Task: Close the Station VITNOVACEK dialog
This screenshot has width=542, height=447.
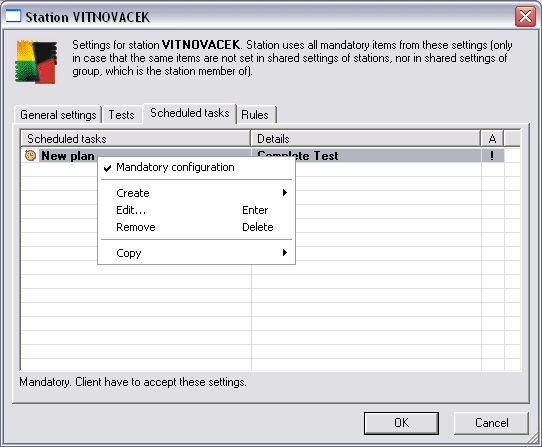Action: tap(525, 16)
